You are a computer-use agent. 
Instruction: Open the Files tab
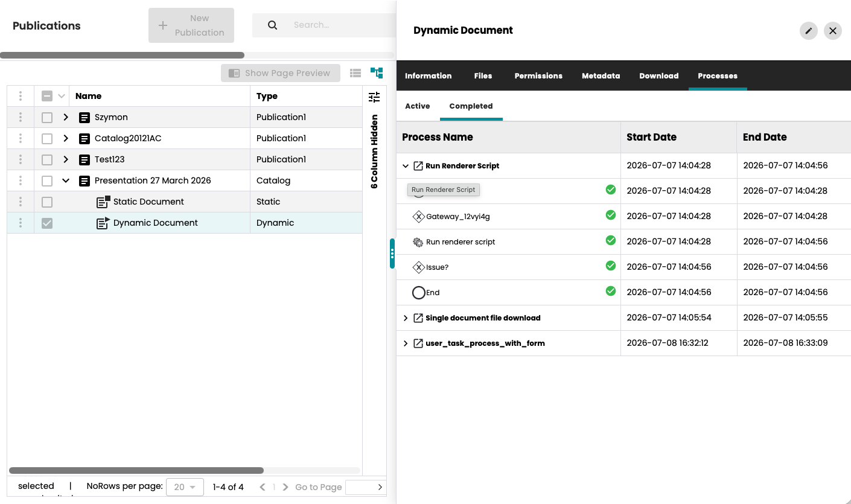pos(483,76)
